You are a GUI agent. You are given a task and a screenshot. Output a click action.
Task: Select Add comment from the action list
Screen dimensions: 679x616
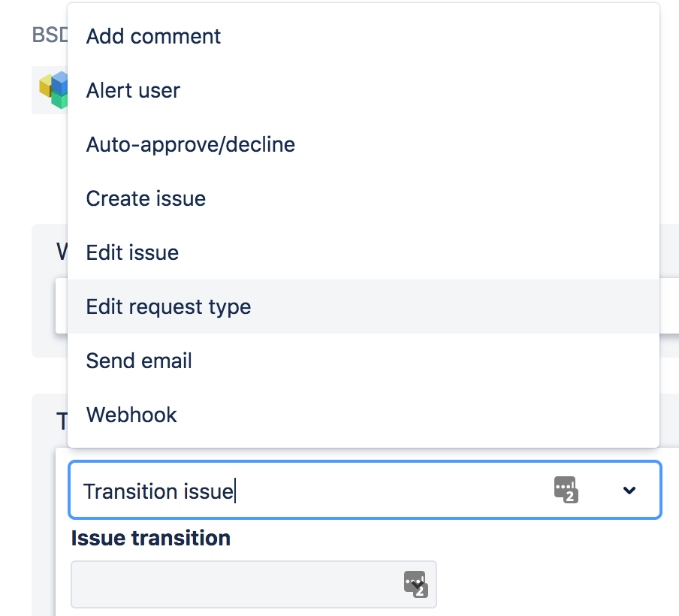[x=364, y=36]
